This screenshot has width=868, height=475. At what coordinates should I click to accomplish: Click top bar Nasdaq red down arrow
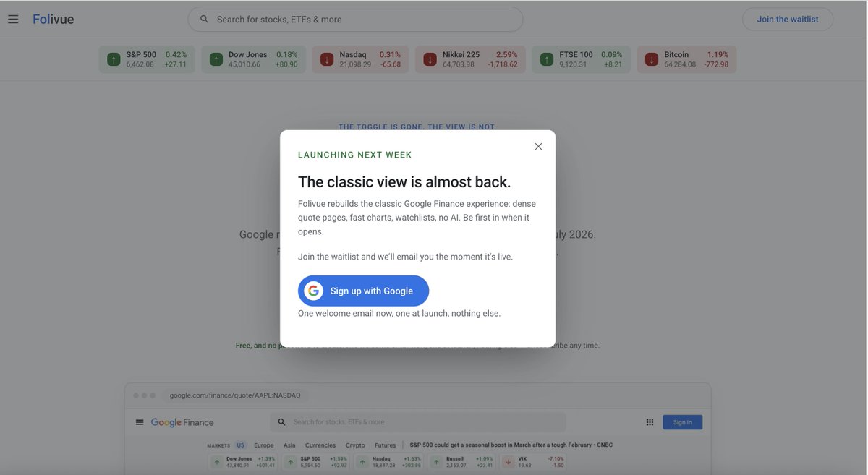(x=327, y=59)
